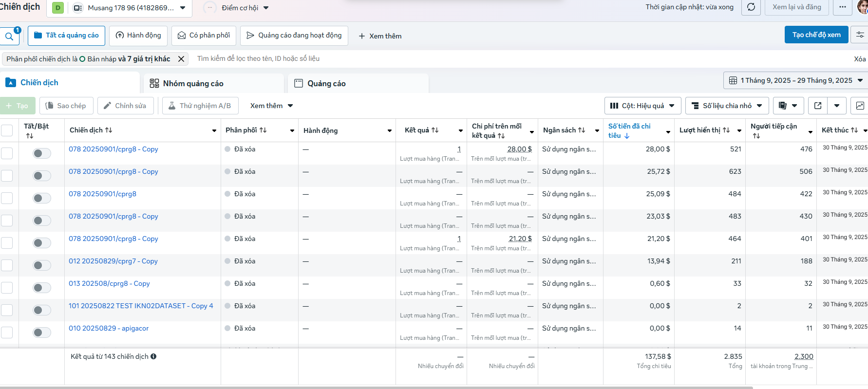Check the select-all campaigns header checkbox

click(x=7, y=130)
